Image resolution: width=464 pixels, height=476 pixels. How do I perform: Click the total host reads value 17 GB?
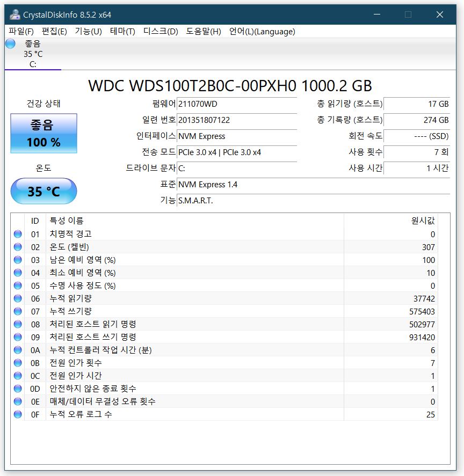[x=417, y=104]
